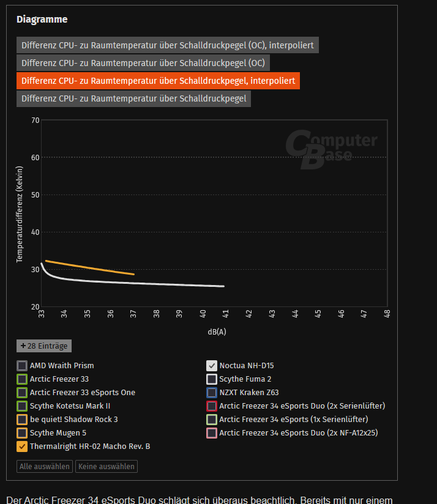The image size is (437, 504).
Task: Uncheck Thermalright HR-02 Macho Rev. B
Action: [x=22, y=447]
